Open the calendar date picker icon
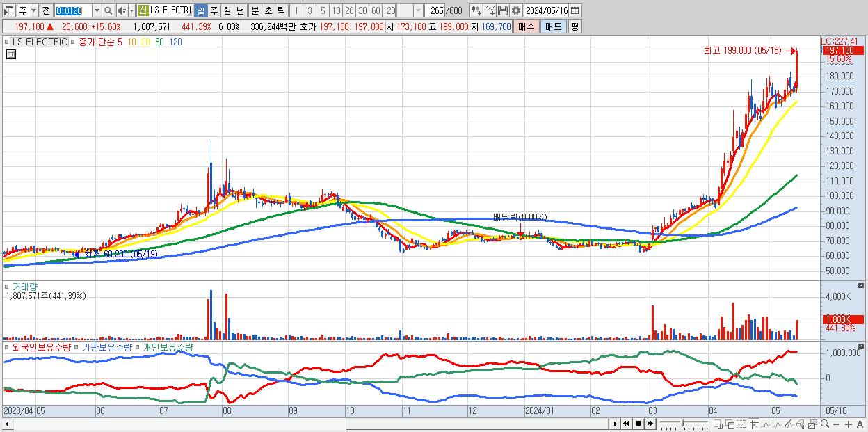Viewport: 868px width, 432px height. 575,10
